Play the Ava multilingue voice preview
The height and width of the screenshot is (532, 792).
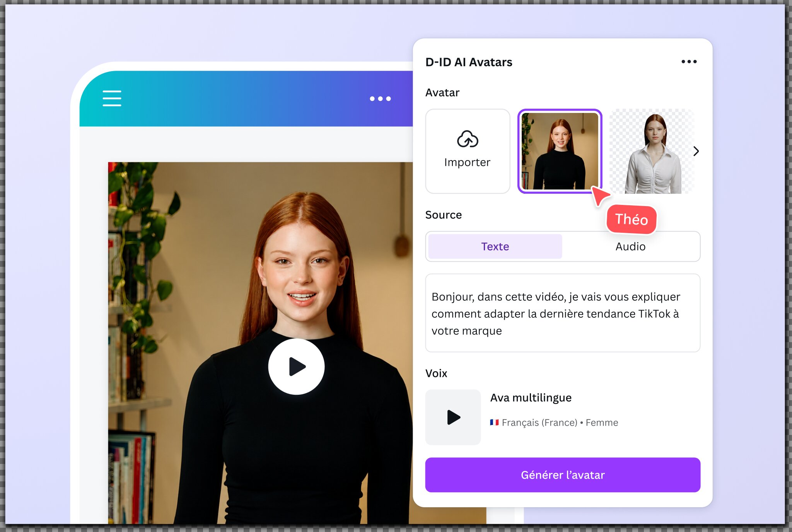[x=453, y=417]
